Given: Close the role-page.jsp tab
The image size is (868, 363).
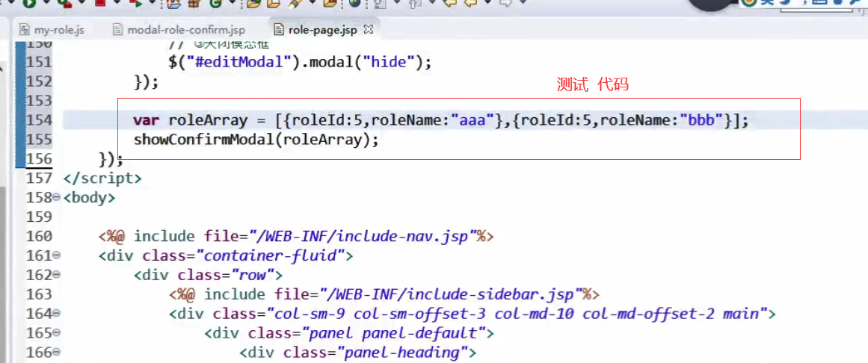Looking at the screenshot, I should point(368,28).
